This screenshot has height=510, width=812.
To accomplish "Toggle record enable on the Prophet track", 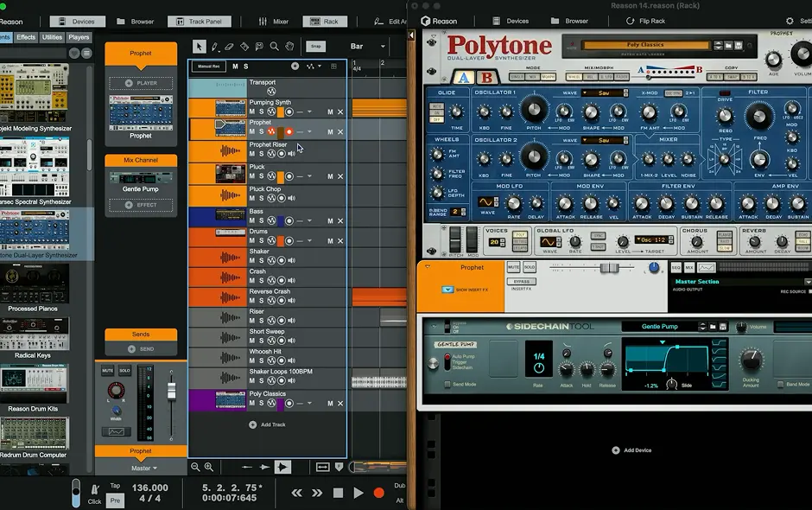I will click(289, 131).
